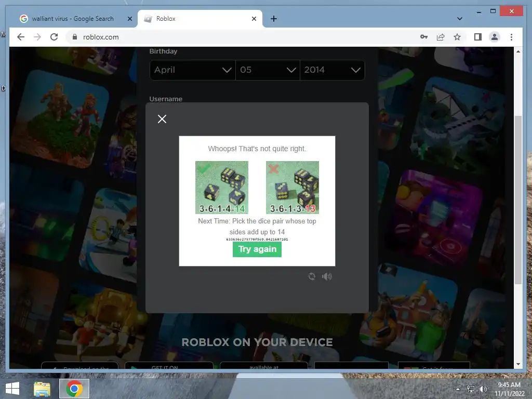
Task: Open the tab search chevron dropdown
Action: tap(460, 19)
